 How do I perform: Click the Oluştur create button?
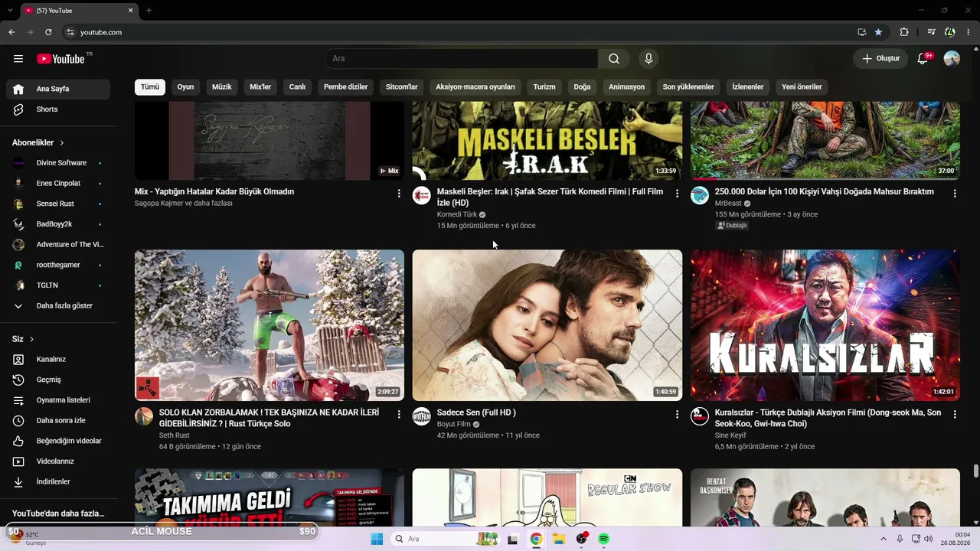880,59
